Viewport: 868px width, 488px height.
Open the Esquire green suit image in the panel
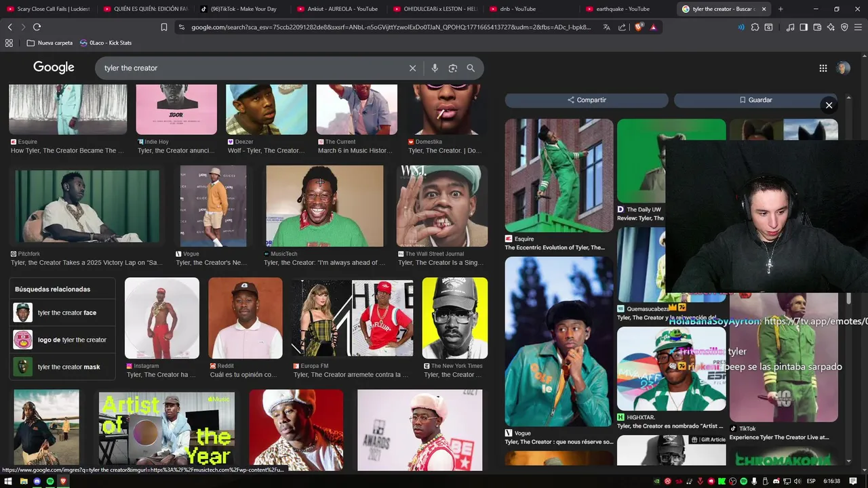point(559,176)
